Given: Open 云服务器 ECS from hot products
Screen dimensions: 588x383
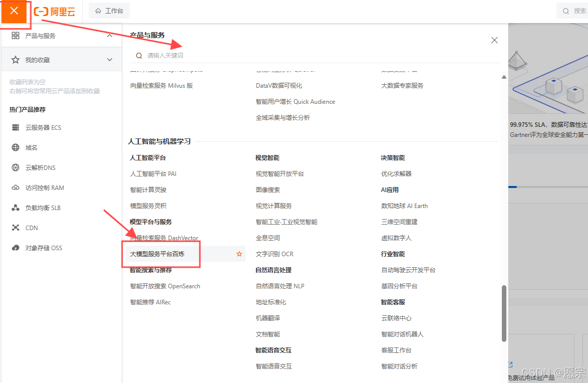Looking at the screenshot, I should click(x=43, y=128).
